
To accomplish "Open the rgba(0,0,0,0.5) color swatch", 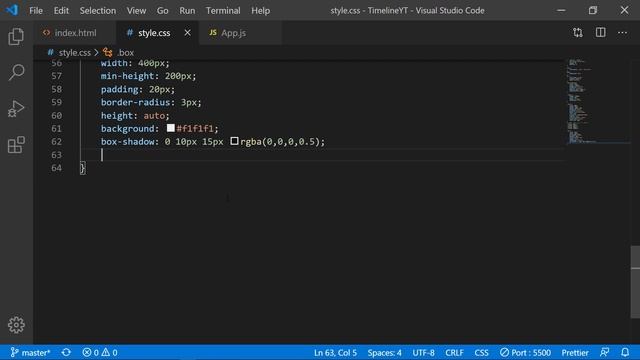I will tap(234, 141).
